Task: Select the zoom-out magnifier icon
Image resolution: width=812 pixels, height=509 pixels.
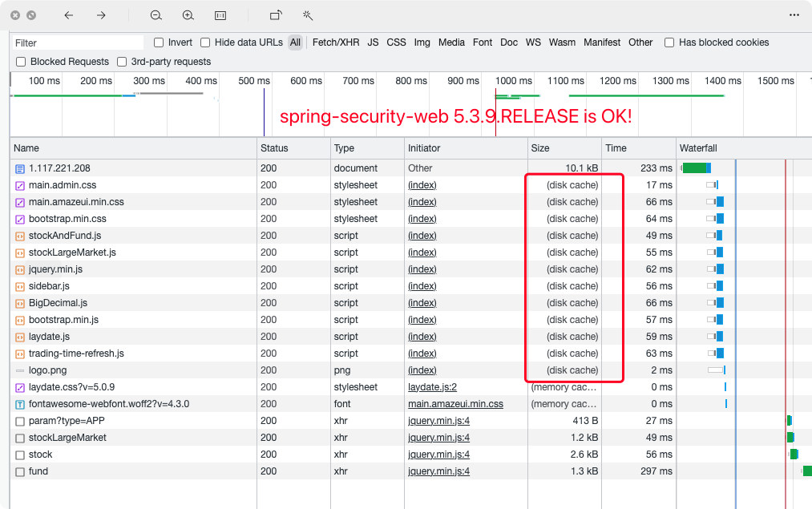Action: 156,14
